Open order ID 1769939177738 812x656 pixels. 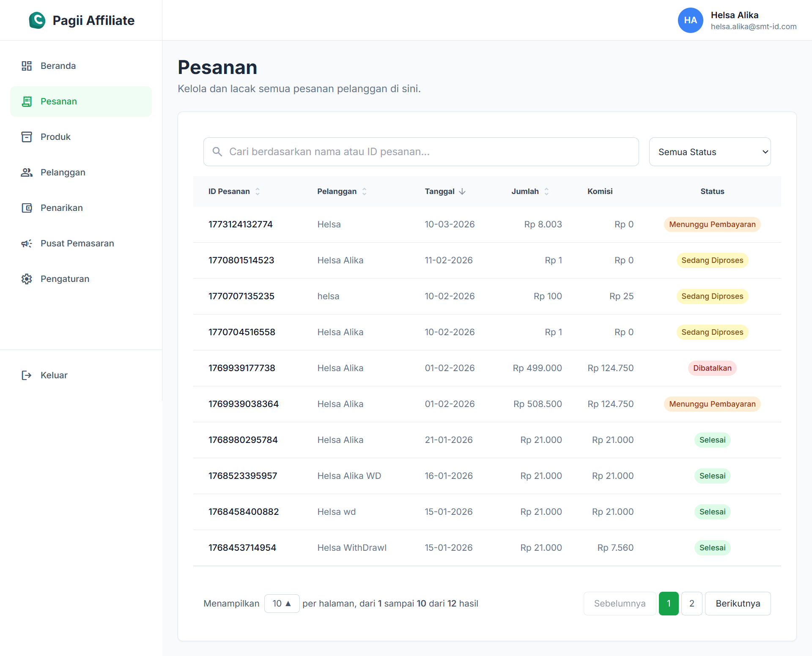pyautogui.click(x=241, y=368)
